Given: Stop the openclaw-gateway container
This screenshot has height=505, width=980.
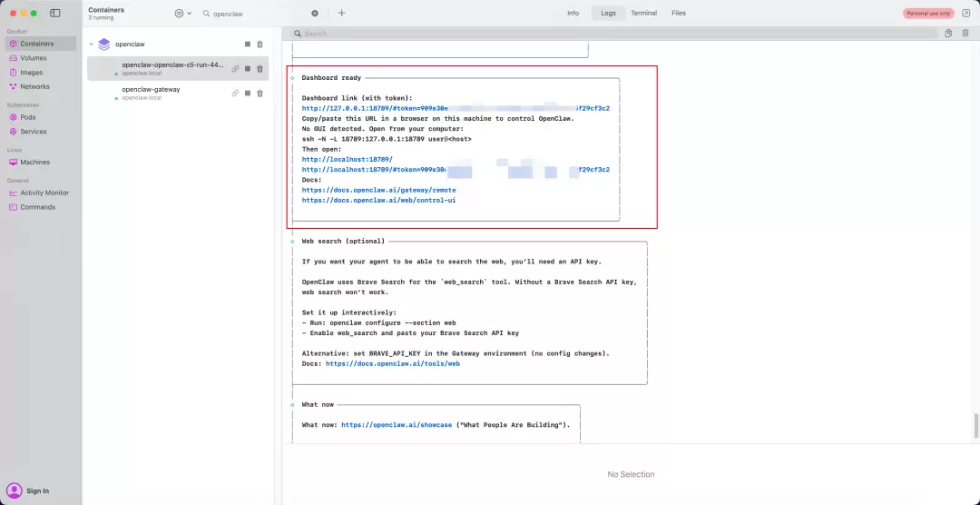Looking at the screenshot, I should click(248, 93).
